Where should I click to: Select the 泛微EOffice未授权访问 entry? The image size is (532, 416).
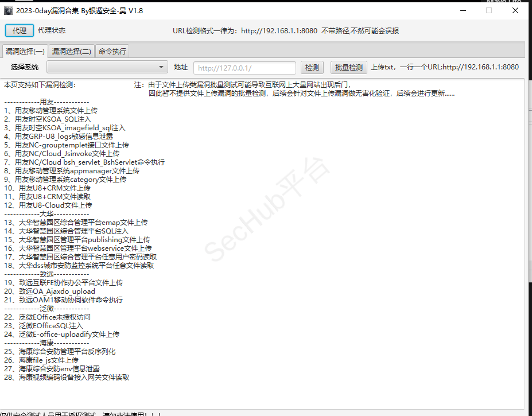tap(47, 317)
